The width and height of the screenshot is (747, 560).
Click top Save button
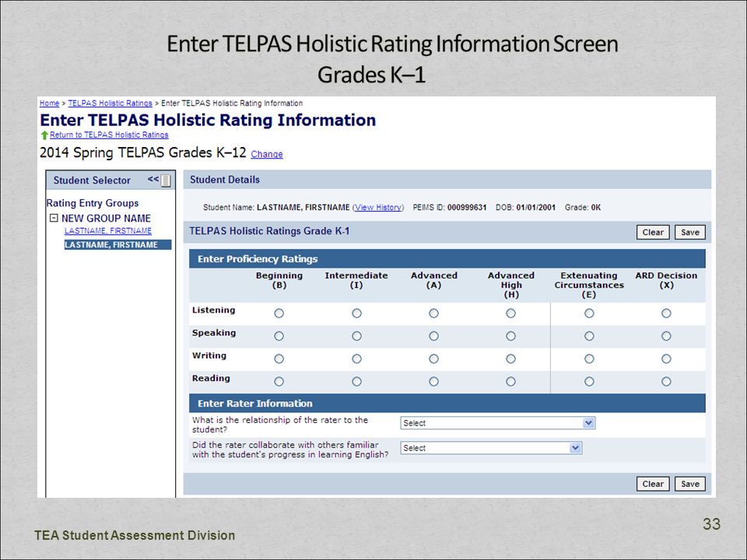(x=690, y=233)
